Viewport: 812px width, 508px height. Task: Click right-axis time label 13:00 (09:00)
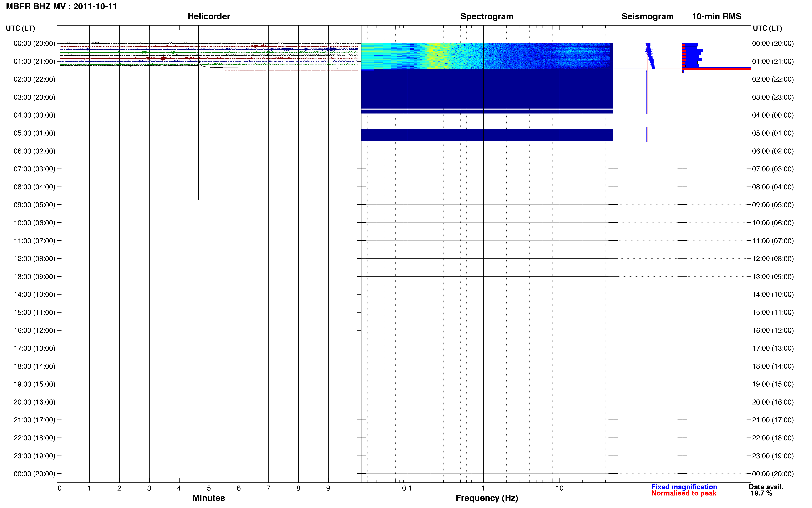(x=773, y=277)
